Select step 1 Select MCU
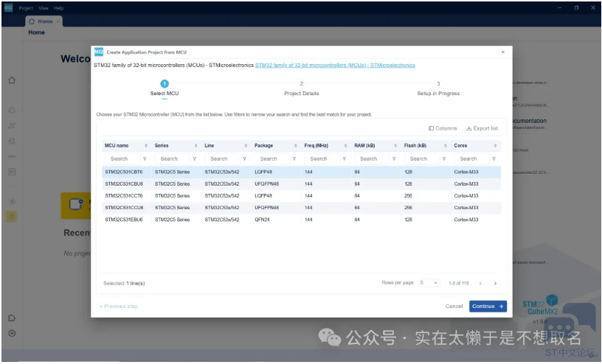 (165, 88)
